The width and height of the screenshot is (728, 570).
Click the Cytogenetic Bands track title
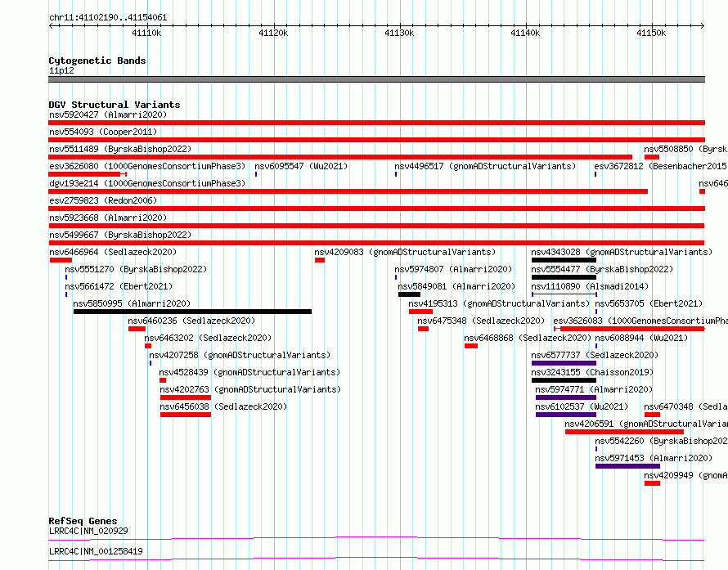(x=97, y=61)
